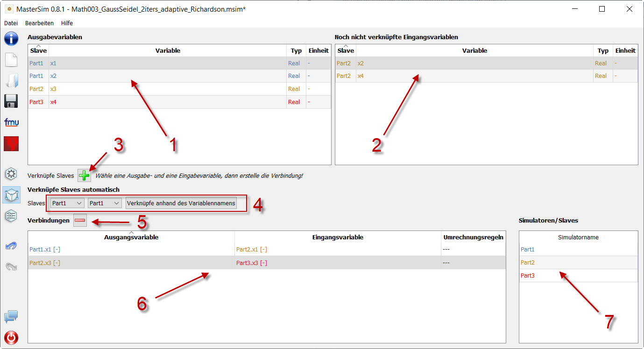Viewport: 644px width, 349px height.
Task: Select unconnected input variable x2 of Part2
Action: (x=487, y=63)
